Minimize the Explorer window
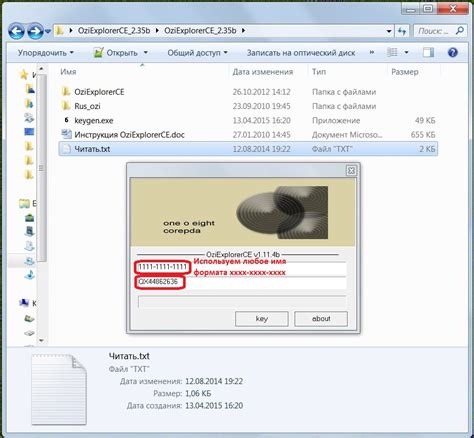 click(411, 8)
